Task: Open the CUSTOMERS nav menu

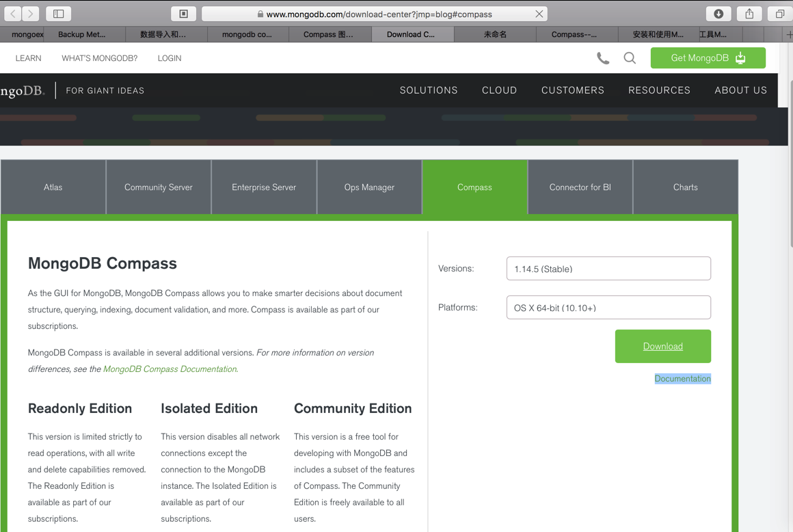Action: click(x=572, y=90)
